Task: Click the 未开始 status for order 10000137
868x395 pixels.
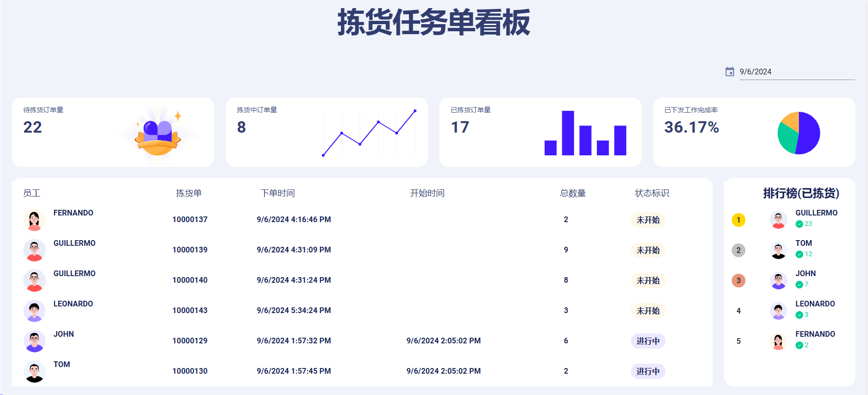Action: [x=648, y=220]
